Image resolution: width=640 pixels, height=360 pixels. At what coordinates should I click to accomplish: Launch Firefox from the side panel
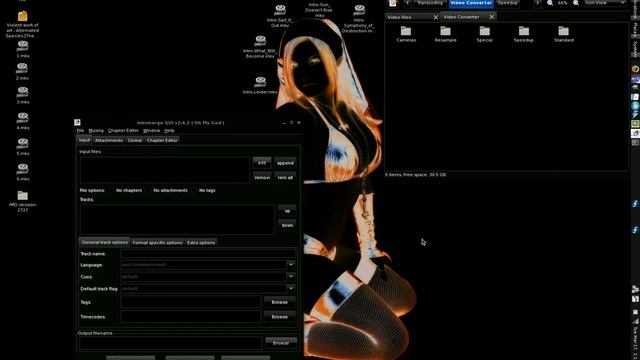635,69
